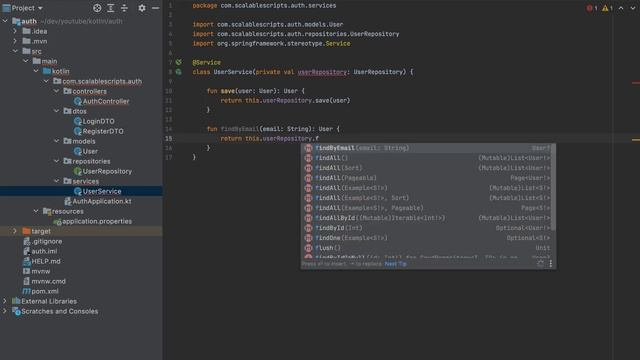Viewport: 640px width, 360px height.
Task: Select findAll(Pageable) completion suggestion
Action: [x=426, y=178]
